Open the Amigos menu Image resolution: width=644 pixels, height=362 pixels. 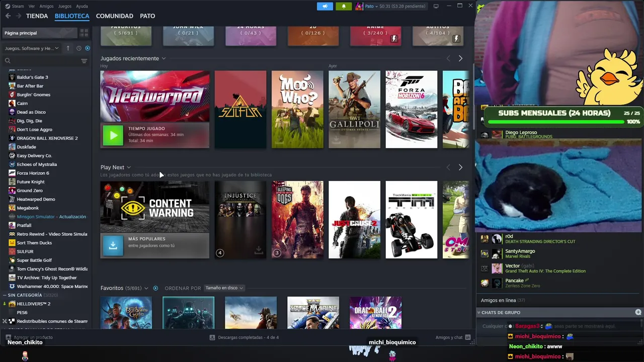(46, 6)
